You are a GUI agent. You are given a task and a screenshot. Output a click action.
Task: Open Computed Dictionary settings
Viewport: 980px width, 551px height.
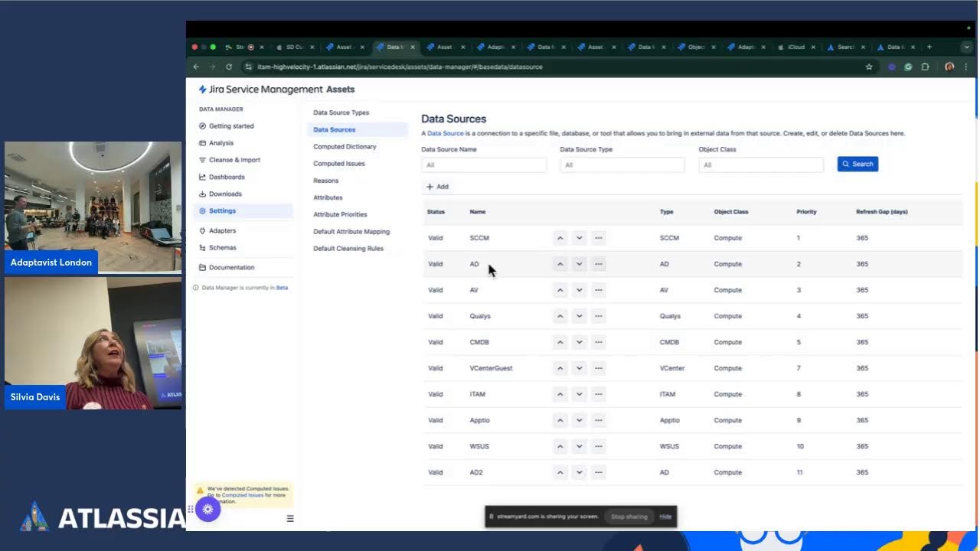(345, 146)
